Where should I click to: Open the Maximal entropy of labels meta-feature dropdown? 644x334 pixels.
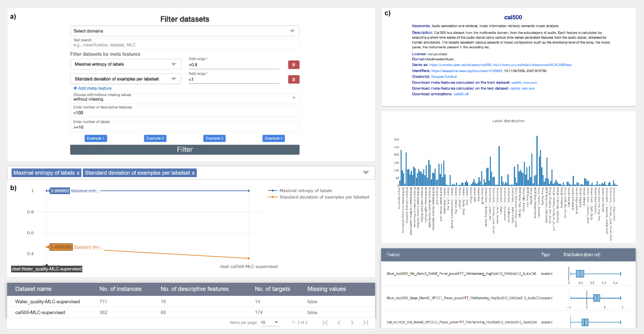pos(125,64)
